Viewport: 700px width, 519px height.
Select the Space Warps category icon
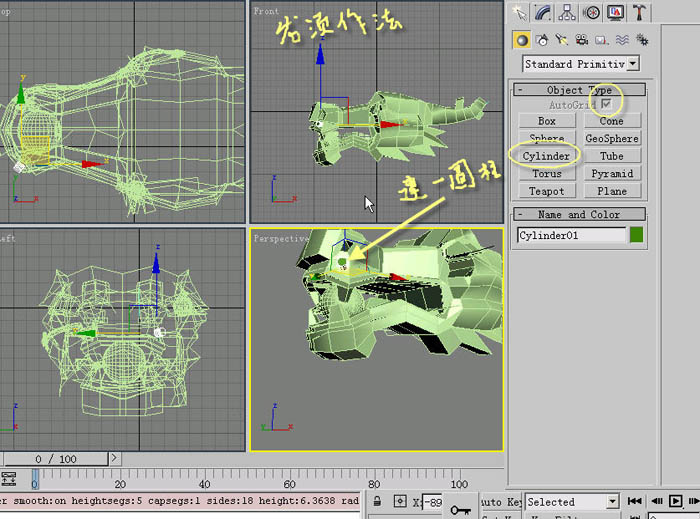click(622, 40)
